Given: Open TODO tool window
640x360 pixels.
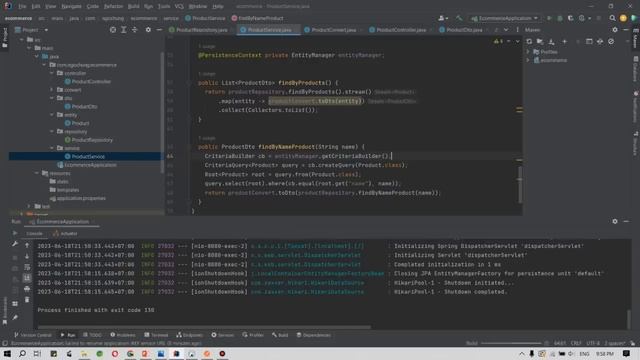Looking at the screenshot, I should coord(92,335).
